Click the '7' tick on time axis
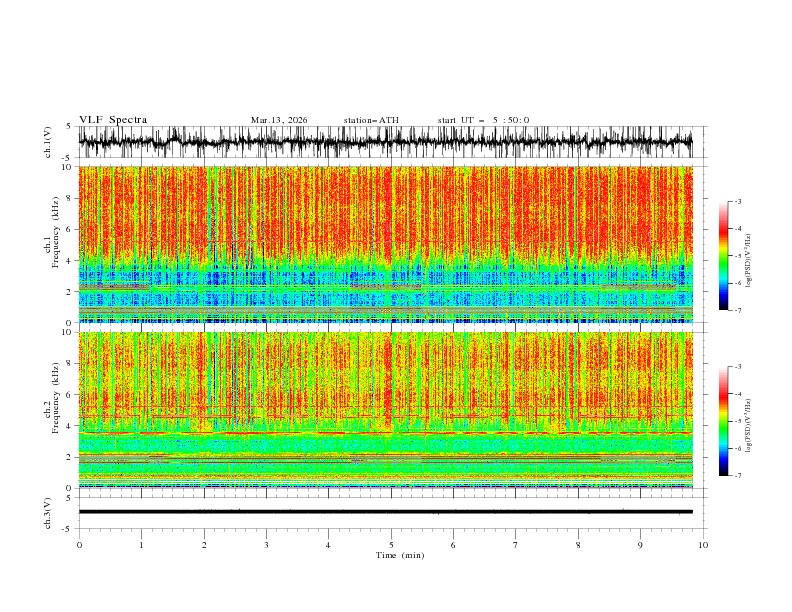This screenshot has width=792, height=612. 516,545
